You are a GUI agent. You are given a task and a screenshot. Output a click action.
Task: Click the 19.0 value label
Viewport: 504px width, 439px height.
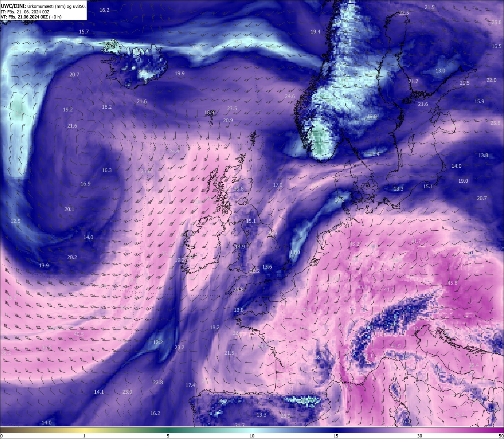tap(463, 181)
